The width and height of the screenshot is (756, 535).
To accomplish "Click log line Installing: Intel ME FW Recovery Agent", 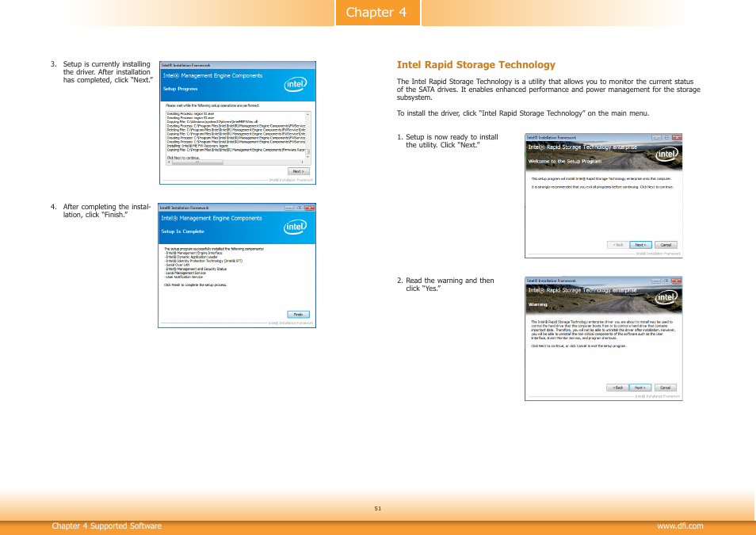I will coord(197,146).
